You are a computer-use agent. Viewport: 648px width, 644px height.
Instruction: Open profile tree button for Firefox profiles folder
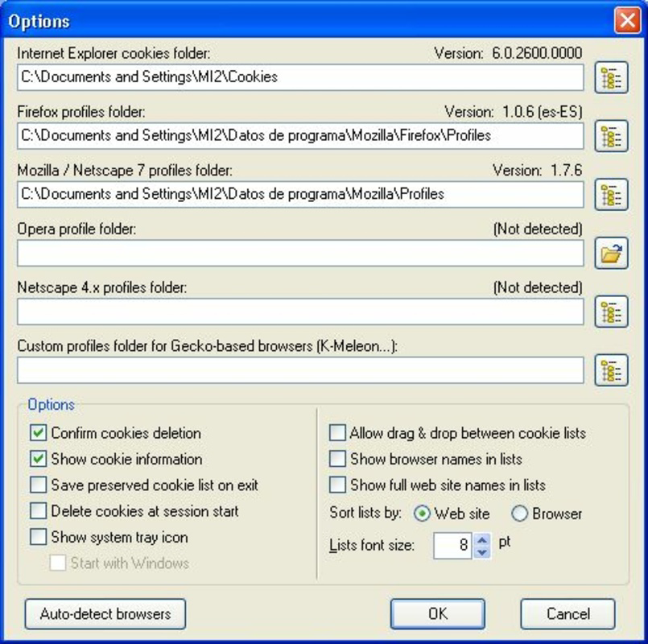[x=611, y=136]
